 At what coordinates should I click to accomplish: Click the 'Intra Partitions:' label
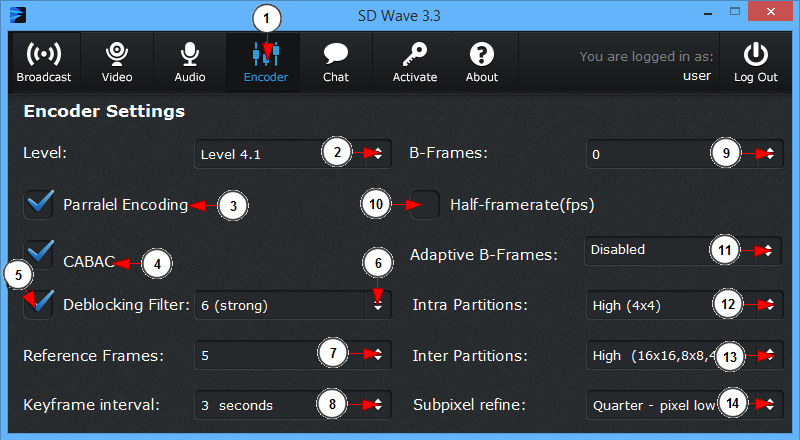(x=470, y=305)
